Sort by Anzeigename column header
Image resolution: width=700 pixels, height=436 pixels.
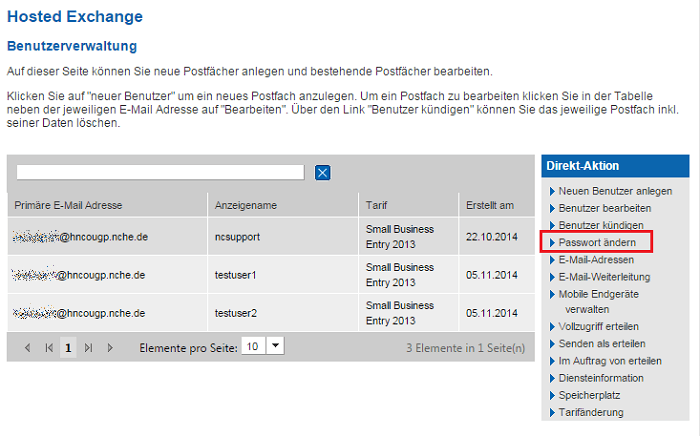[x=246, y=205]
